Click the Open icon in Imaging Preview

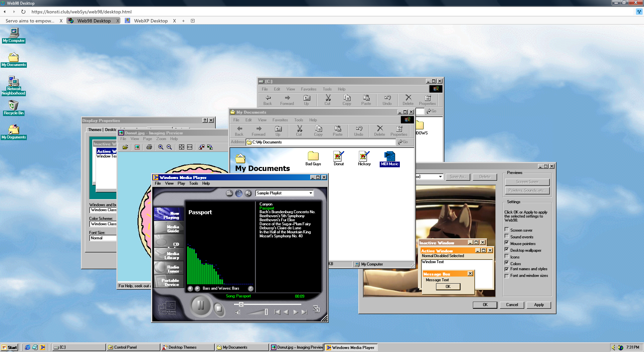[125, 147]
